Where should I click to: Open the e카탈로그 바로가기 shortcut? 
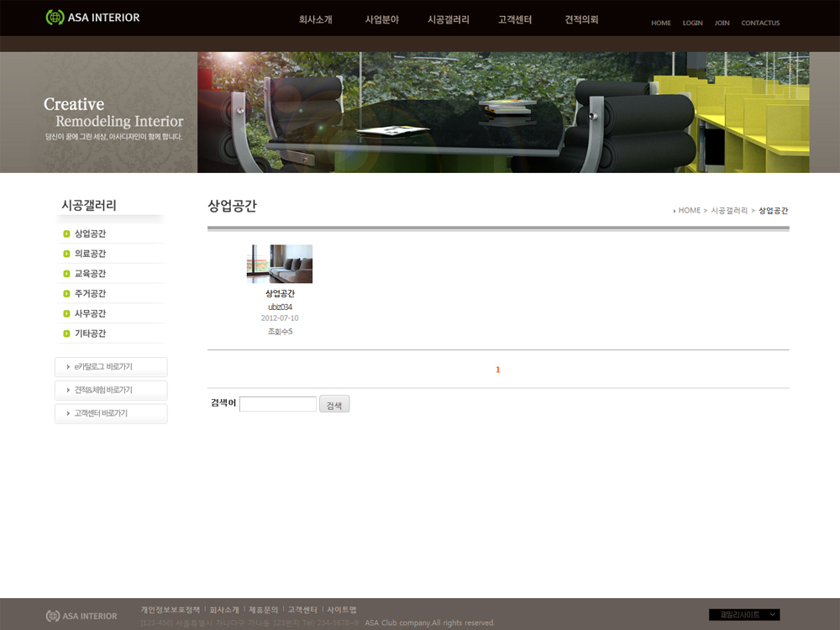pyautogui.click(x=111, y=367)
